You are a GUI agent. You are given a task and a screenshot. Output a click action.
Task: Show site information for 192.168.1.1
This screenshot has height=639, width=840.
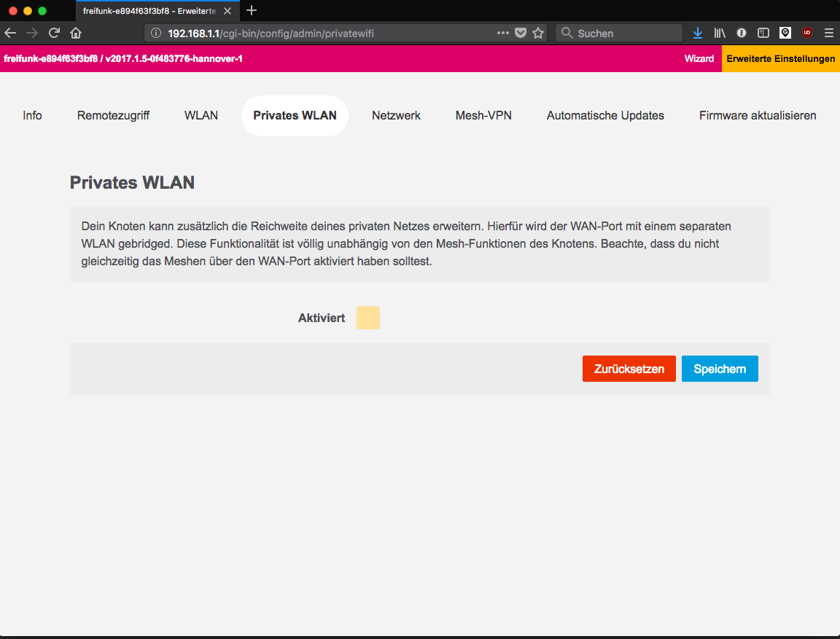(x=155, y=33)
